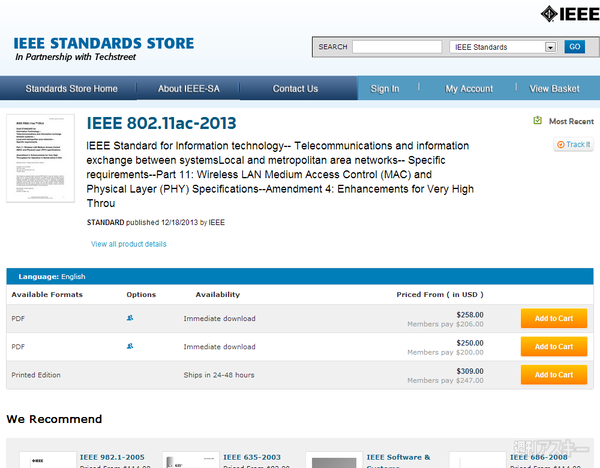Open Contact Us menu item

click(295, 88)
